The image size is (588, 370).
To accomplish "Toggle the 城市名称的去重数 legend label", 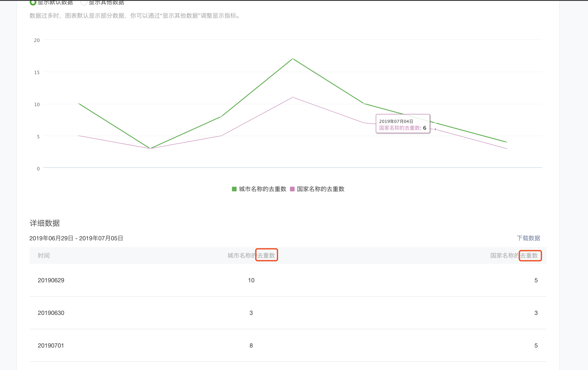I will click(262, 189).
